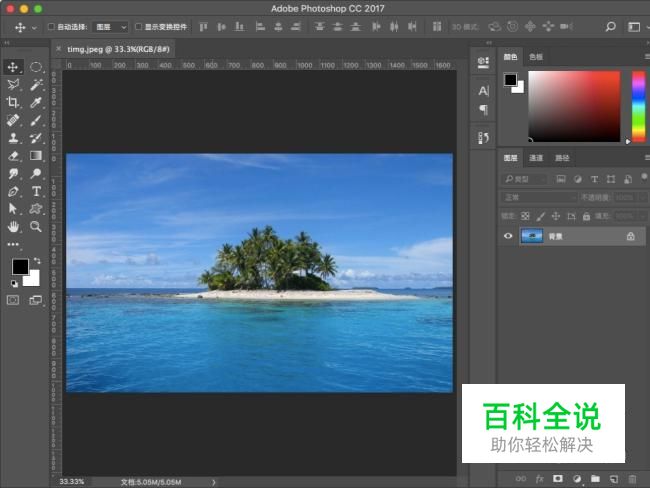This screenshot has height=488, width=650.
Task: Select the Crop tool
Action: pyautogui.click(x=13, y=102)
